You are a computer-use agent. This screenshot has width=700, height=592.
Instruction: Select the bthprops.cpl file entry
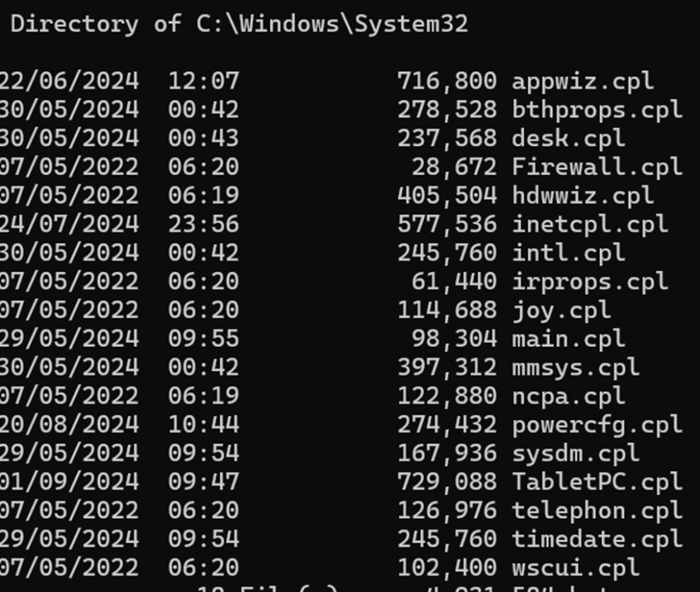597,111
